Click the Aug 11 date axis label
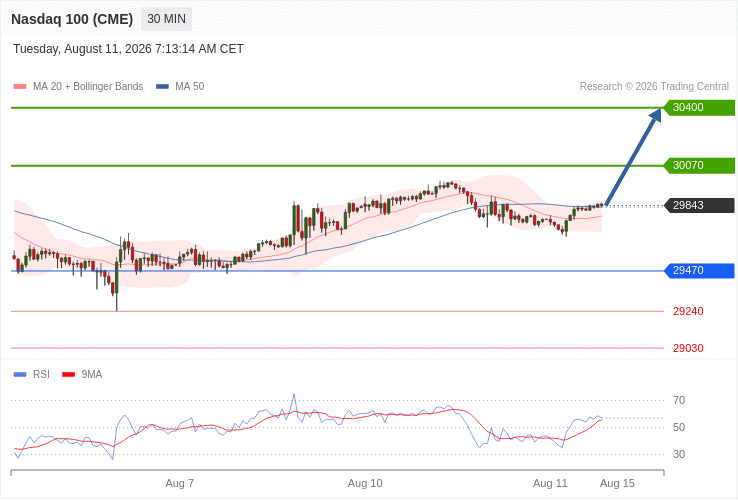 [550, 484]
